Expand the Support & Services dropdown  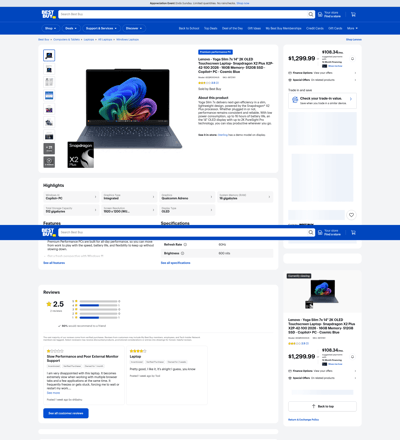click(101, 28)
